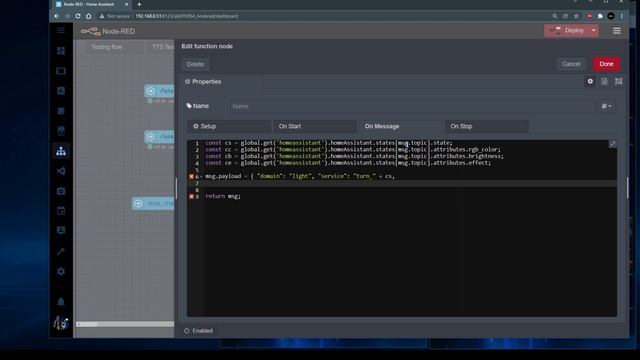Screen dimensions: 640x360
Task: Click the Done button
Action: pyautogui.click(x=607, y=64)
